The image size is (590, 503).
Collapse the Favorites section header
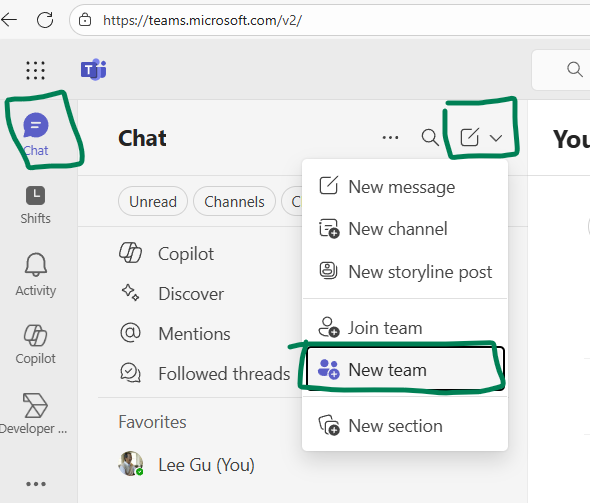(152, 422)
